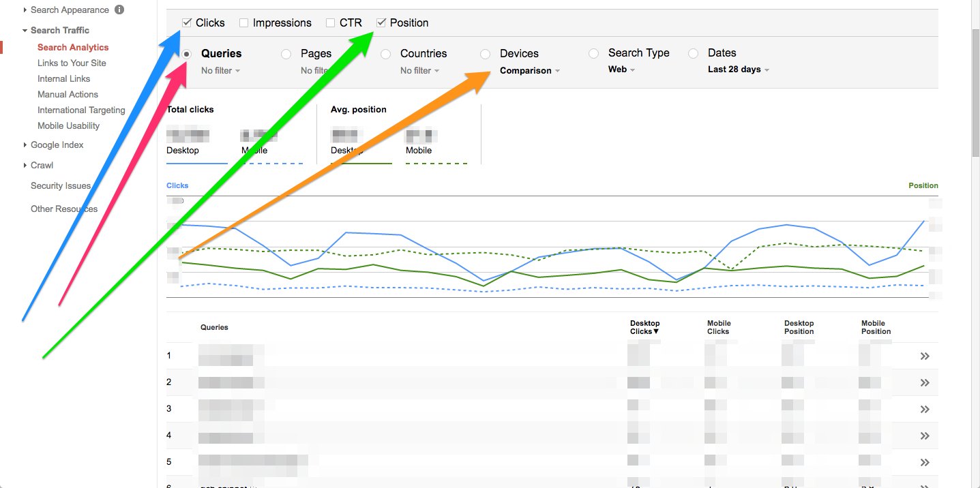Uncheck the Clicks checkbox
Viewport: 980px width, 488px height.
187,23
